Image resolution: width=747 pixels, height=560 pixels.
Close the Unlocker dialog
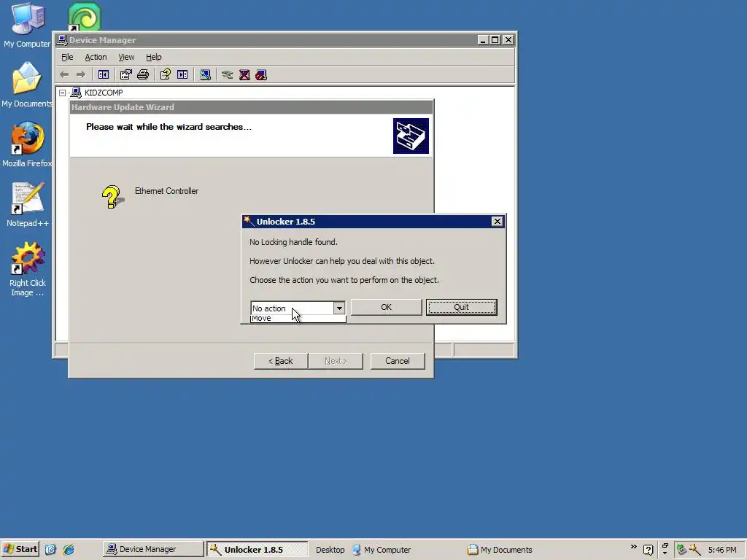click(x=497, y=222)
